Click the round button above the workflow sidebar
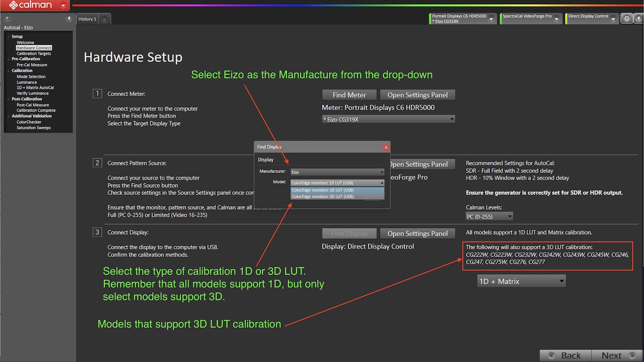The width and height of the screenshot is (644, 362). [7, 19]
